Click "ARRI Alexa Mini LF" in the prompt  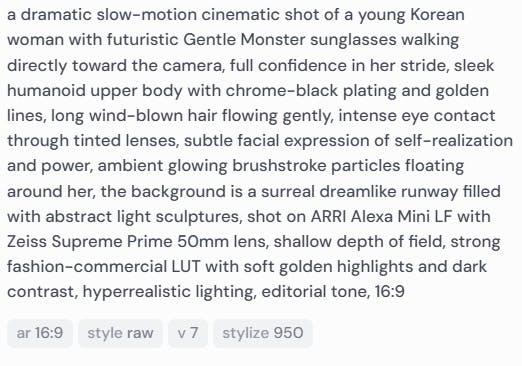(381, 217)
